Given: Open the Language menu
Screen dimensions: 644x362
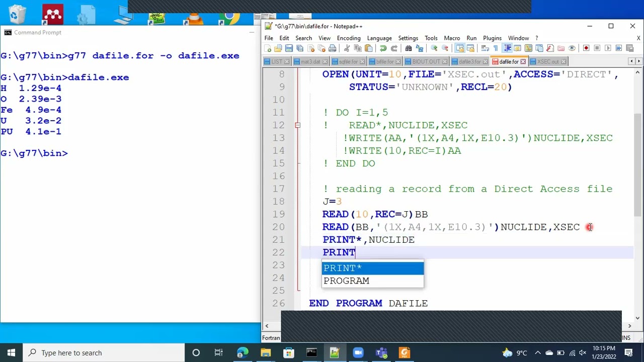Looking at the screenshot, I should (x=379, y=38).
